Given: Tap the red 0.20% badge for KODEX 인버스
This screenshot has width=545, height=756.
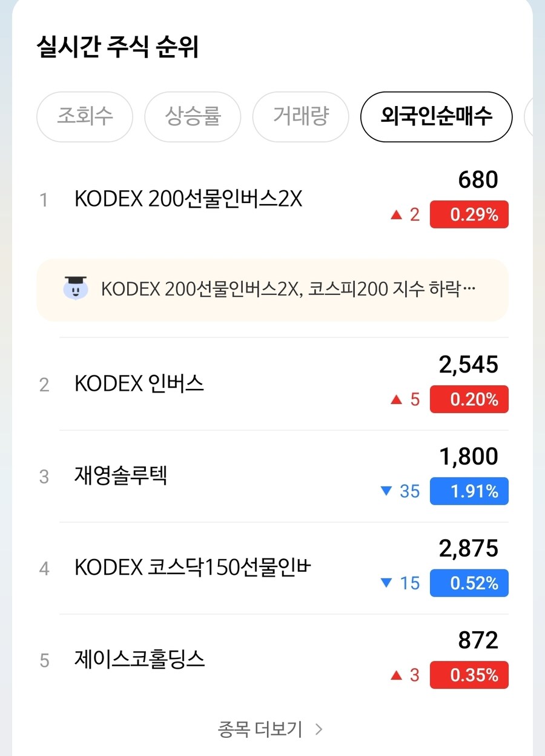Looking at the screenshot, I should coord(469,399).
